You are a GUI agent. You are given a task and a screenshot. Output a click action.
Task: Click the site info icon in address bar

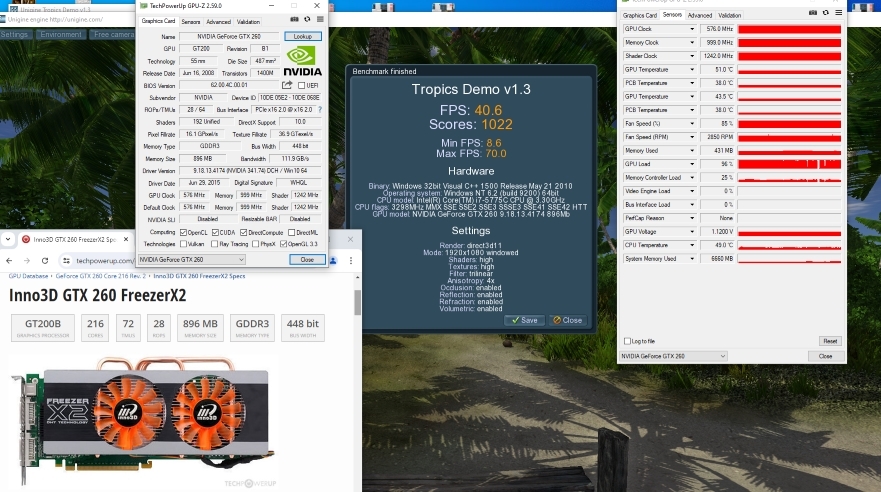click(x=66, y=261)
